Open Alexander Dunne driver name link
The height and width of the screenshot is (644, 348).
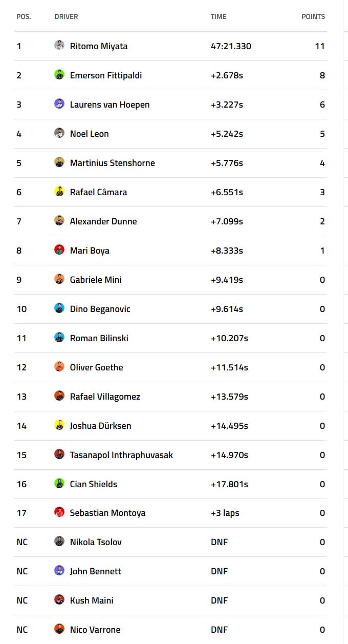[x=103, y=221]
